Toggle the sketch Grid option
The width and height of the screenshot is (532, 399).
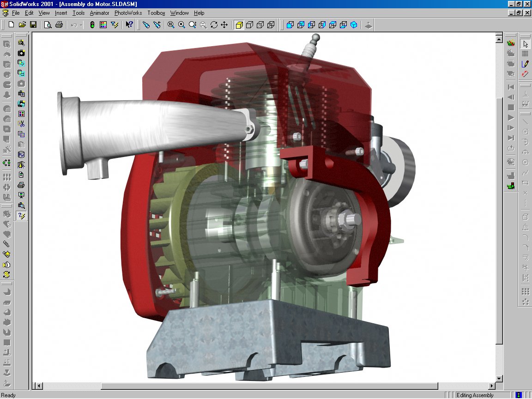pos(525,54)
